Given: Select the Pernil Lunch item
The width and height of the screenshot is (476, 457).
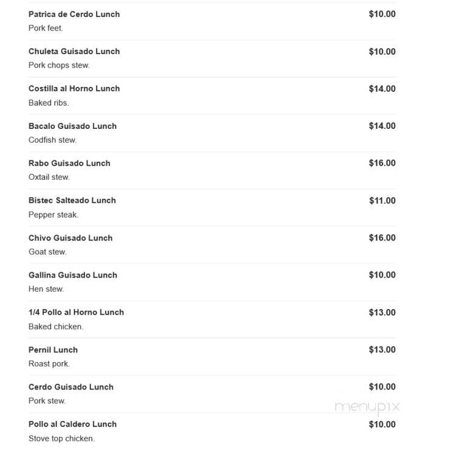Looking at the screenshot, I should tap(53, 350).
